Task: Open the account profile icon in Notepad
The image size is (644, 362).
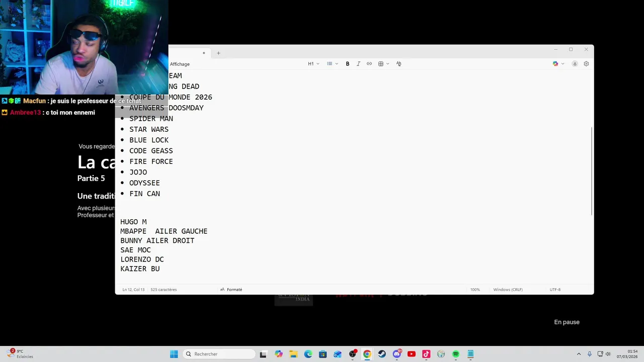Action: 575,64
